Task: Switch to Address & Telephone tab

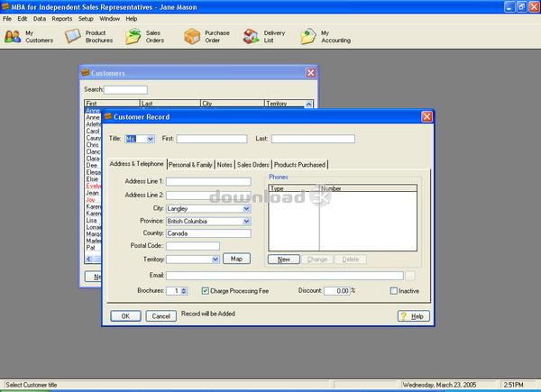Action: 137,164
